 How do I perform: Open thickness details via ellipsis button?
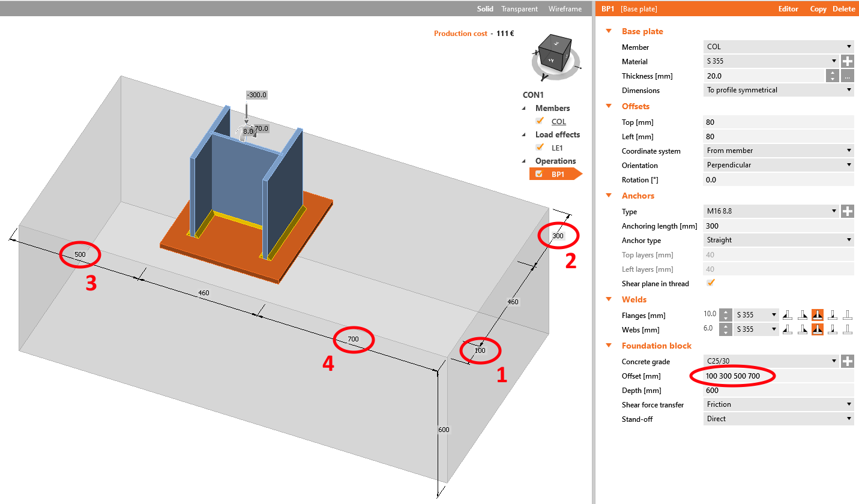[847, 76]
